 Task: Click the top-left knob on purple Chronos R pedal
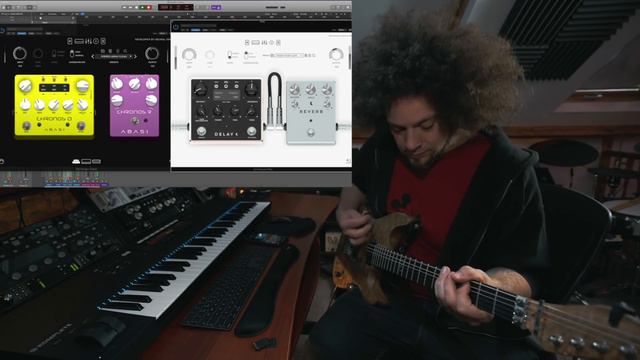[117, 84]
